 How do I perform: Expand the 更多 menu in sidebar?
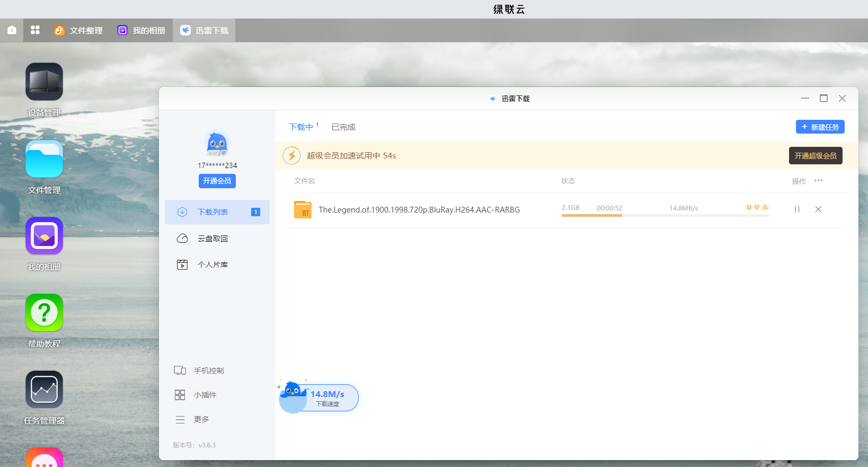pos(201,419)
